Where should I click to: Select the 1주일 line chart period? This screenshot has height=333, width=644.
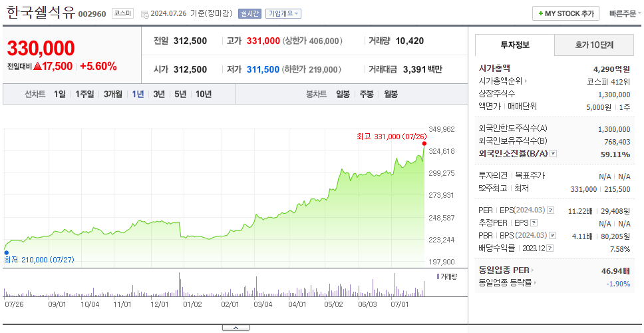(x=84, y=94)
